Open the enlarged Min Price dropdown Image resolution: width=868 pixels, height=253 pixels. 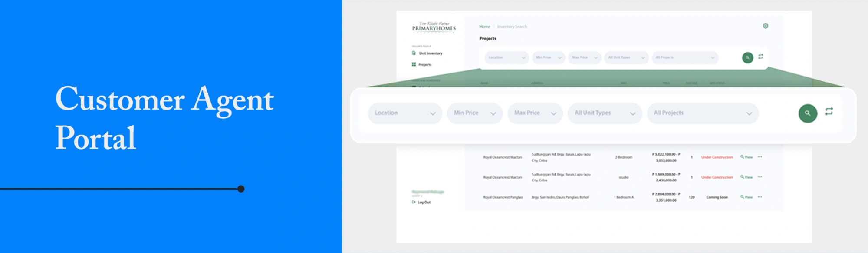(475, 113)
